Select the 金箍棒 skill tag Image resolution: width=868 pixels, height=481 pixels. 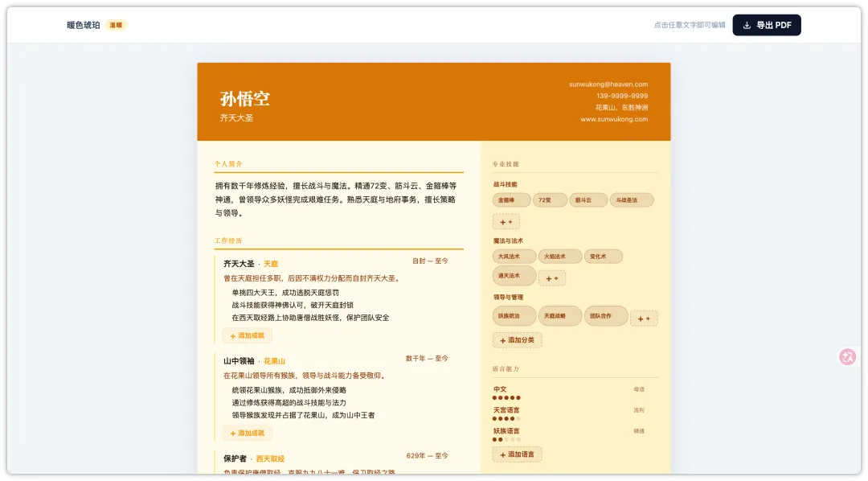click(511, 200)
